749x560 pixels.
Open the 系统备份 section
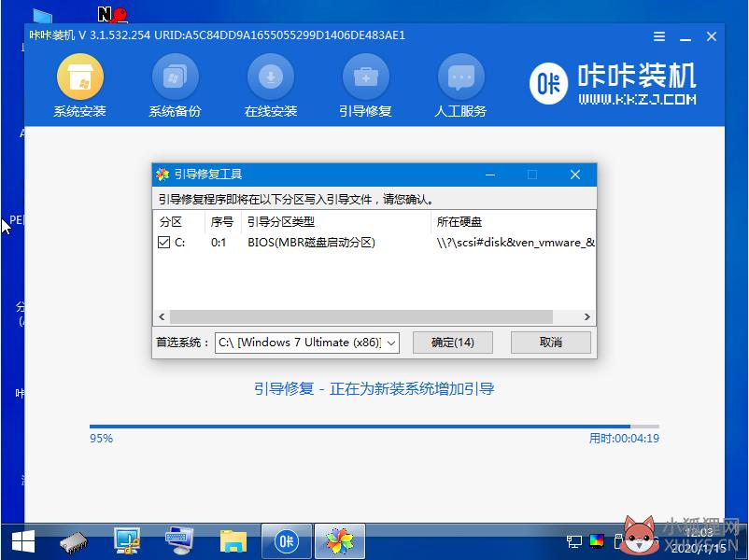coord(175,86)
